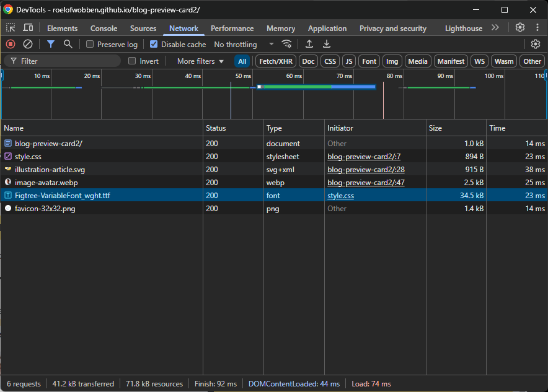Open the Lighthouse tab
This screenshot has width=548, height=392.
[464, 28]
